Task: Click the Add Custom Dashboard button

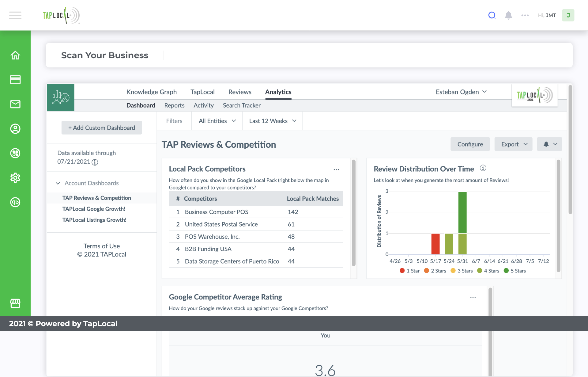Action: (x=102, y=128)
